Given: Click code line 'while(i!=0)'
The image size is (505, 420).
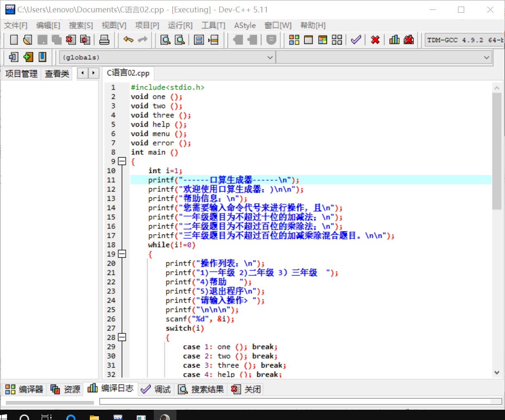Looking at the screenshot, I should pyautogui.click(x=171, y=245).
